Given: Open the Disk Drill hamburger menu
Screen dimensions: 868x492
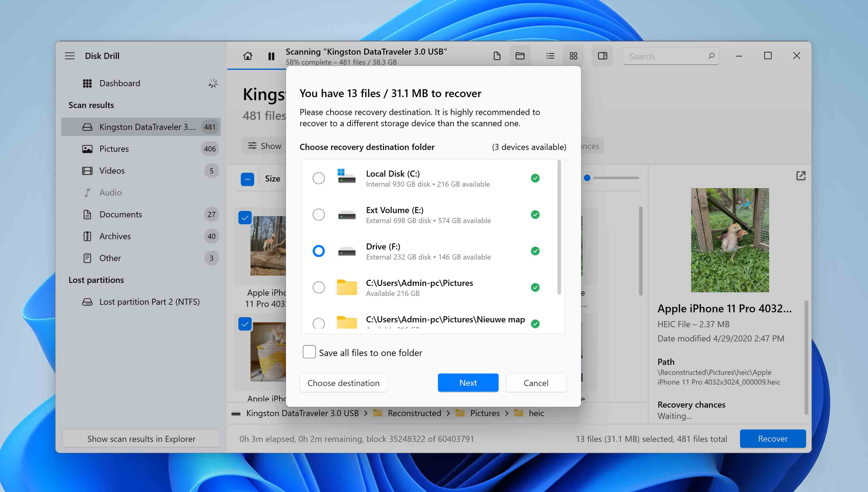Looking at the screenshot, I should [x=69, y=56].
